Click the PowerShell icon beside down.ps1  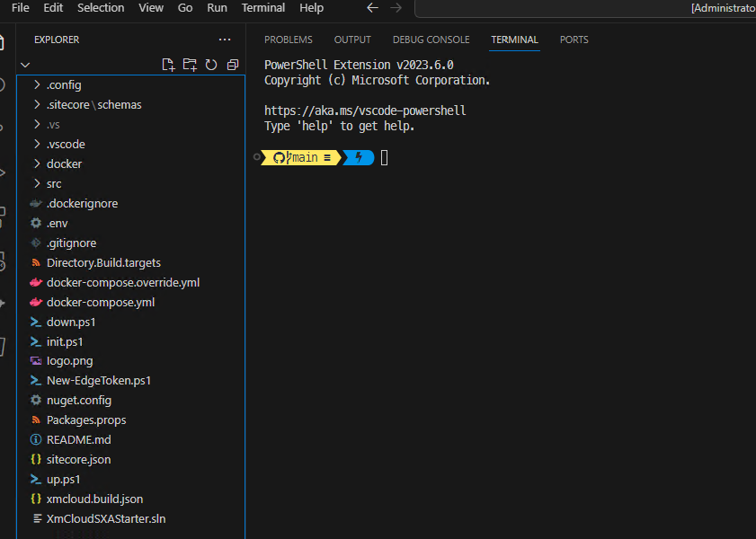click(x=36, y=322)
